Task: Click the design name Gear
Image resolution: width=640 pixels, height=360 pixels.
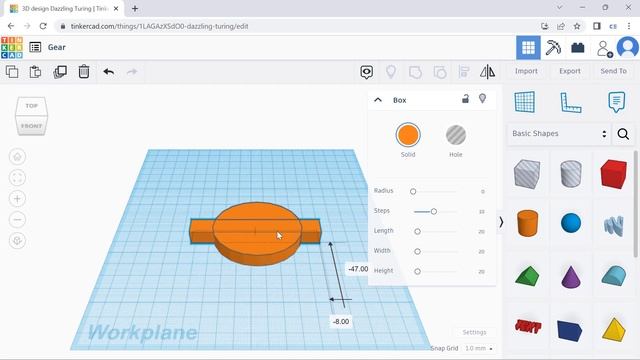Action: pos(57,47)
